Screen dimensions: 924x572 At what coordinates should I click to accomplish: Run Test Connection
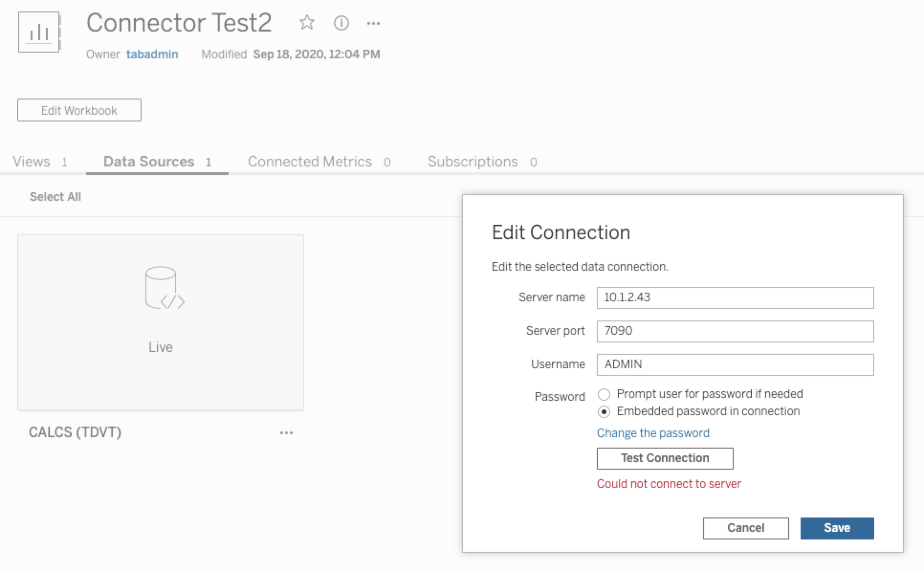(x=664, y=458)
